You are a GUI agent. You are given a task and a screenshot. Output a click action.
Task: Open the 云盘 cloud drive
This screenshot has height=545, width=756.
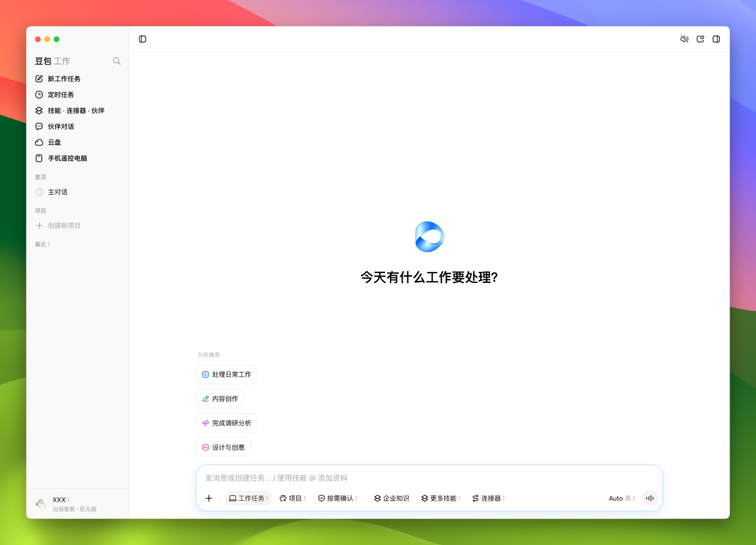pos(77,142)
